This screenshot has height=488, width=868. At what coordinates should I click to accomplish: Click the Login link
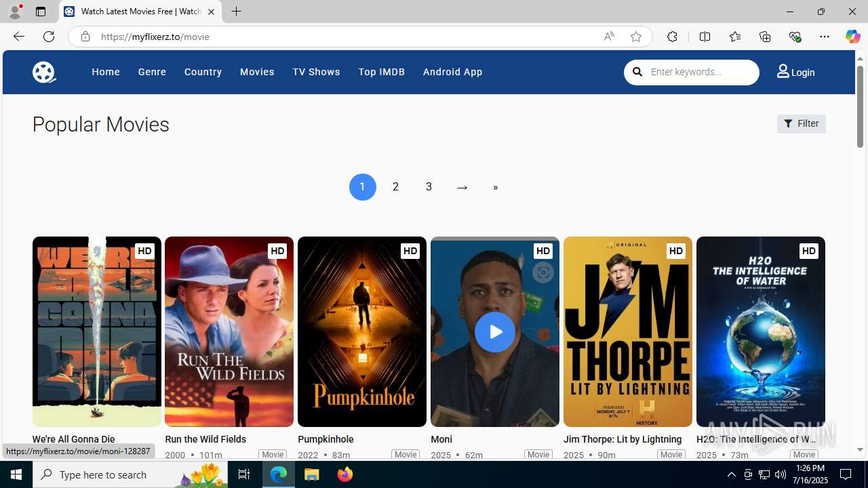tap(802, 73)
